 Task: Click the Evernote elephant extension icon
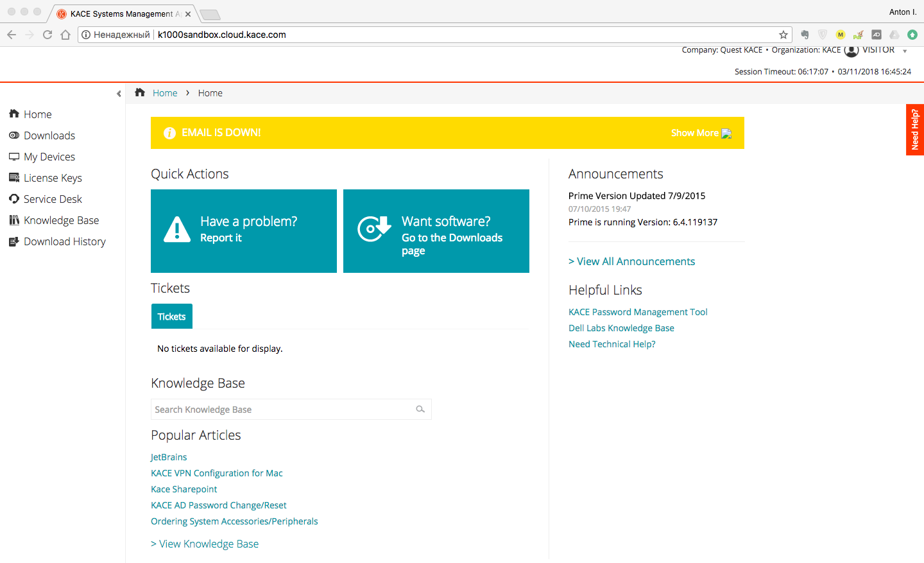pyautogui.click(x=805, y=35)
